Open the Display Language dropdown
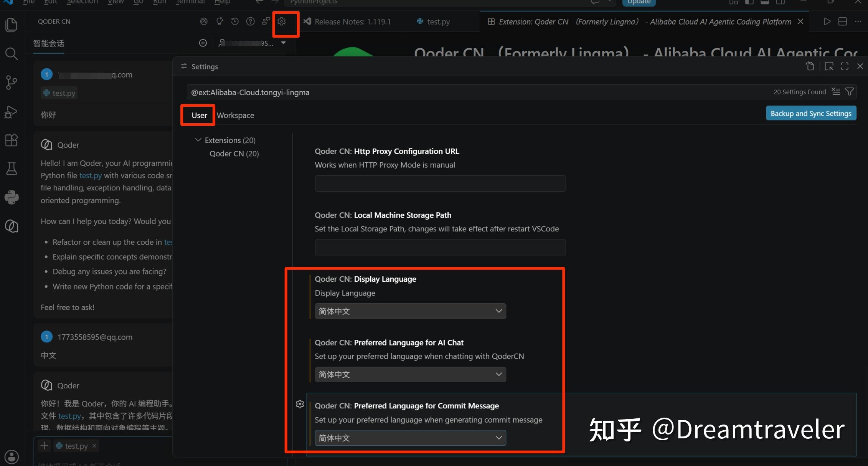This screenshot has height=466, width=868. click(410, 311)
